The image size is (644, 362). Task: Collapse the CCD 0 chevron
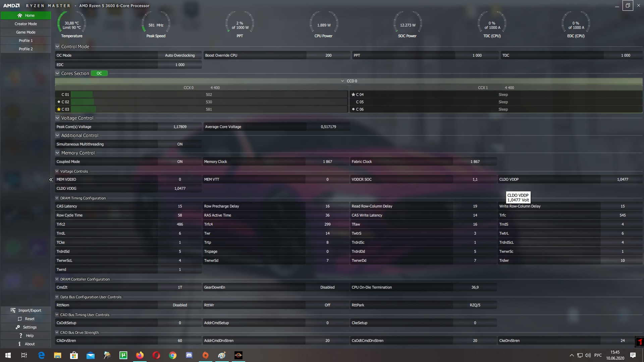tap(342, 81)
